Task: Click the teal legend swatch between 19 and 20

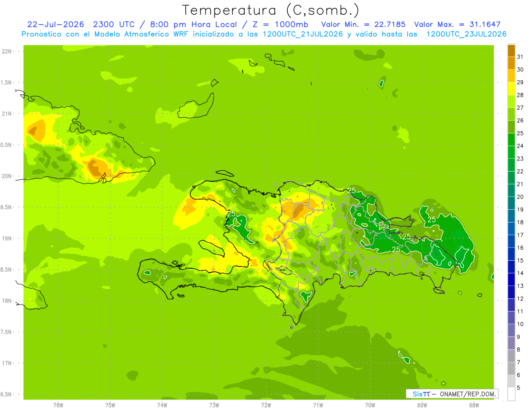Action: click(511, 203)
